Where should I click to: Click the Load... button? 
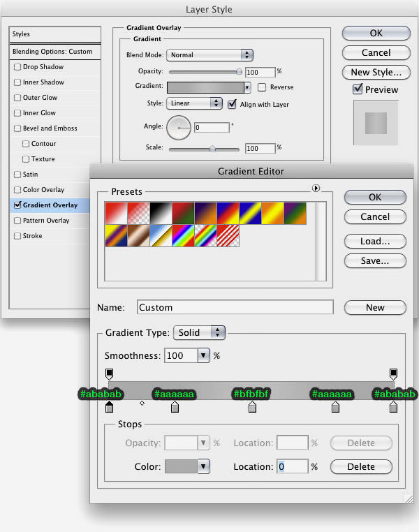(375, 242)
